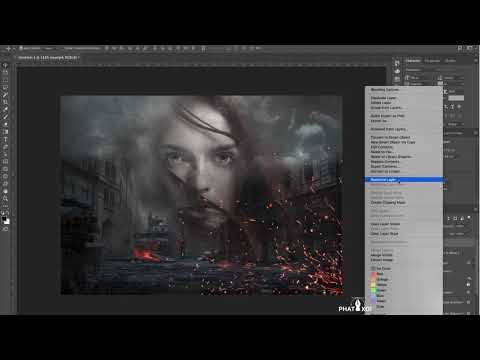Choose New Smart Object via Copy

click(x=393, y=142)
